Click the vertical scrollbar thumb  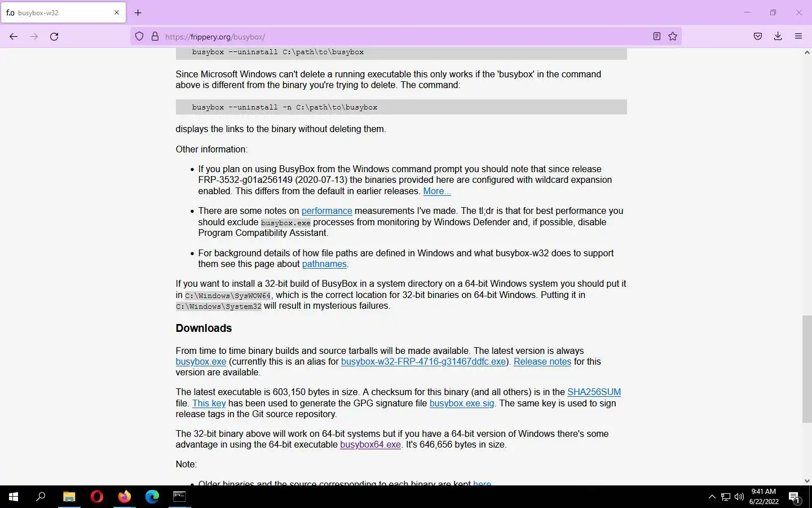coord(807,369)
